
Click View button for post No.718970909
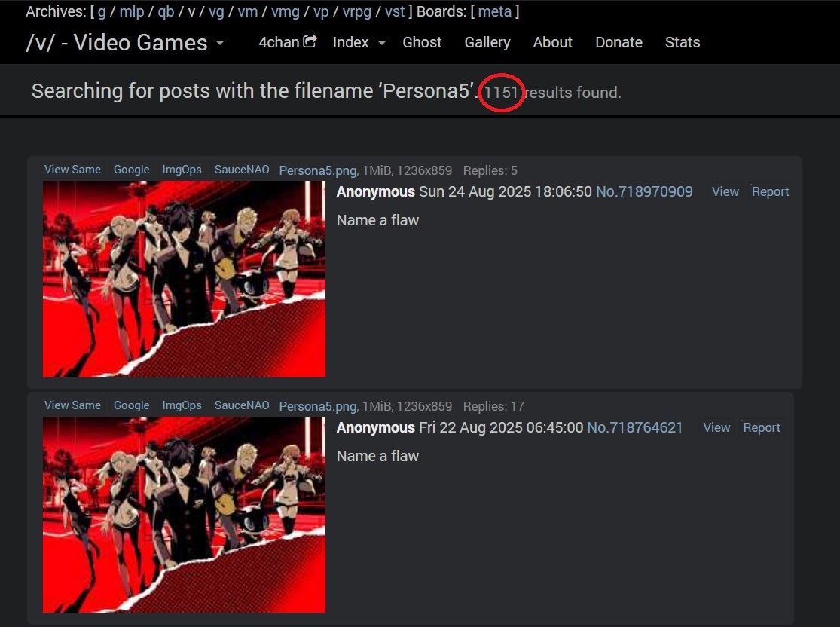[x=725, y=192]
